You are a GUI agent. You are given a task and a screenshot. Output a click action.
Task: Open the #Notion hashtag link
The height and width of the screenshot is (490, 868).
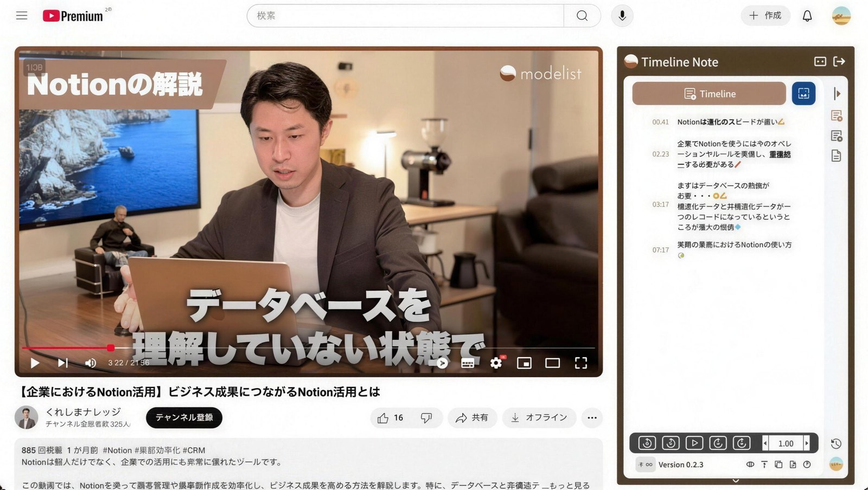coord(117,450)
